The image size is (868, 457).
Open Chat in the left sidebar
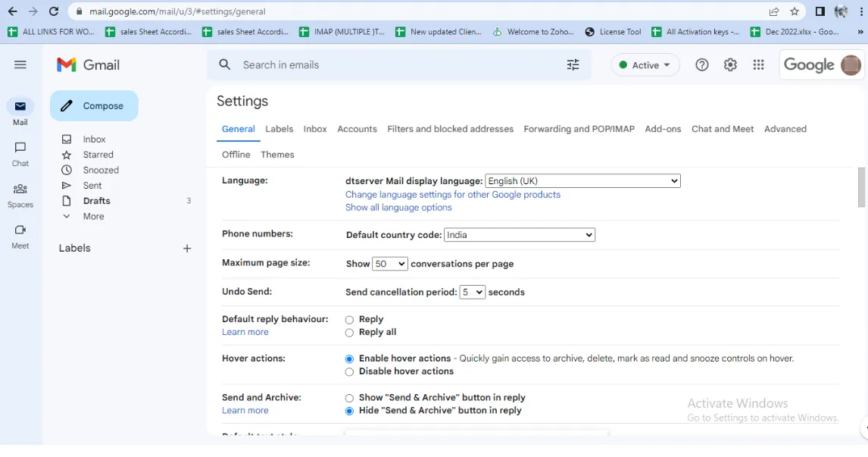(x=20, y=153)
